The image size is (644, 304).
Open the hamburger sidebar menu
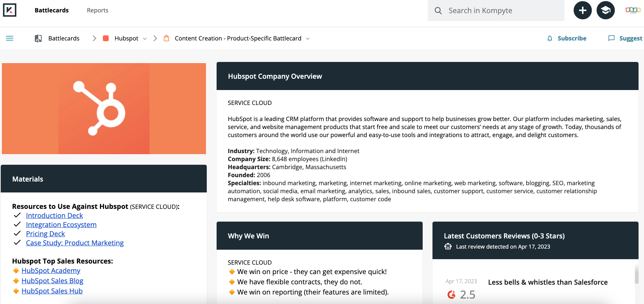pyautogui.click(x=10, y=38)
